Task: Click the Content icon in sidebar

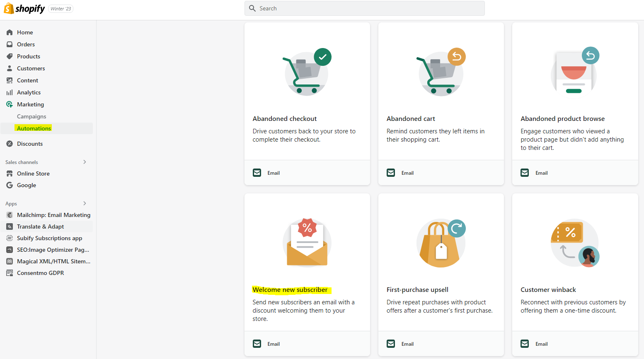Action: tap(10, 80)
